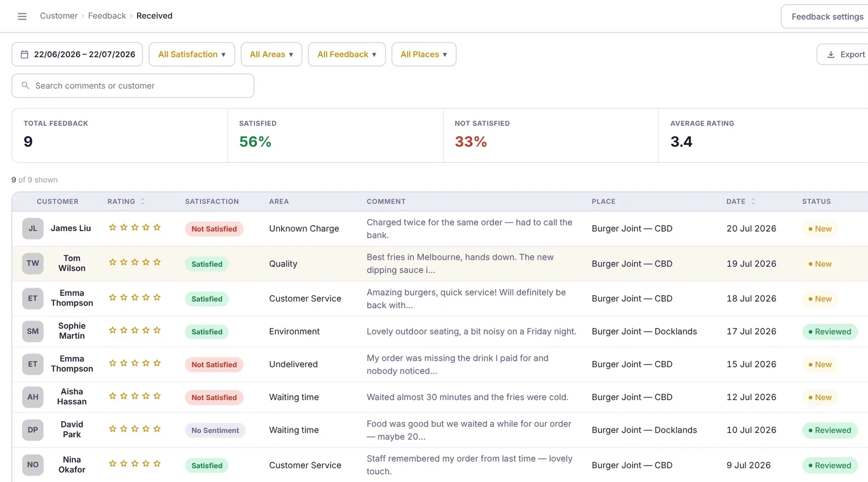Click the '9 of 9 shown' count
Image resolution: width=868 pixels, height=482 pixels.
point(34,180)
